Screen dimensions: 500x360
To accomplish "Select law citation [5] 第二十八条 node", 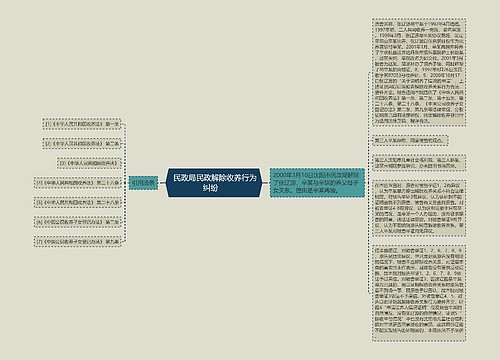I will 77,202.
